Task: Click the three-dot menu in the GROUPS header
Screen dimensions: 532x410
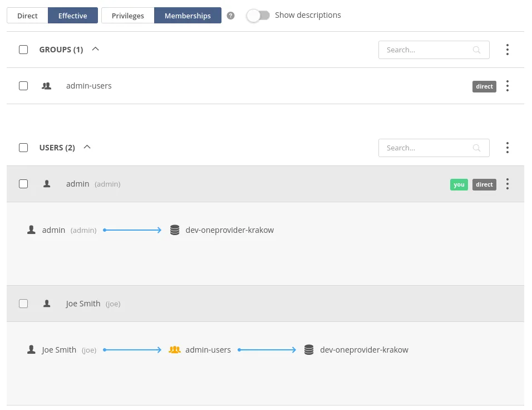Action: (507, 50)
